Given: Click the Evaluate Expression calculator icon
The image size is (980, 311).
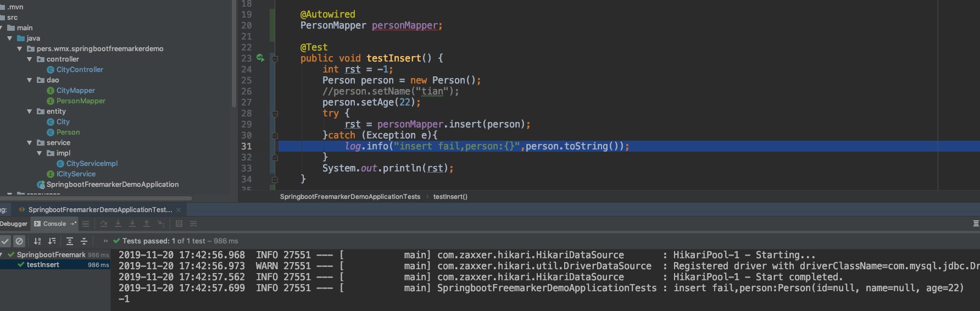Looking at the screenshot, I should [179, 224].
